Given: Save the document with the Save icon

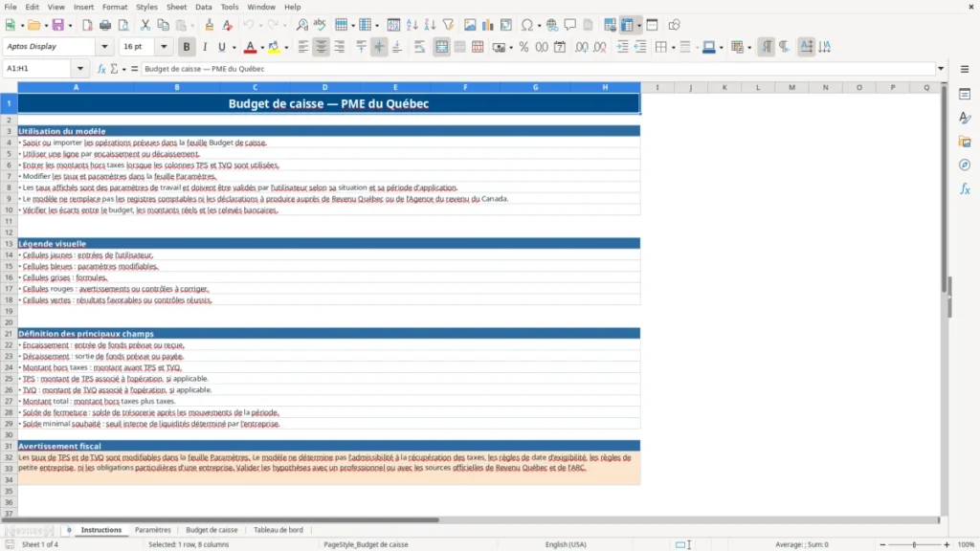Looking at the screenshot, I should click(x=58, y=25).
